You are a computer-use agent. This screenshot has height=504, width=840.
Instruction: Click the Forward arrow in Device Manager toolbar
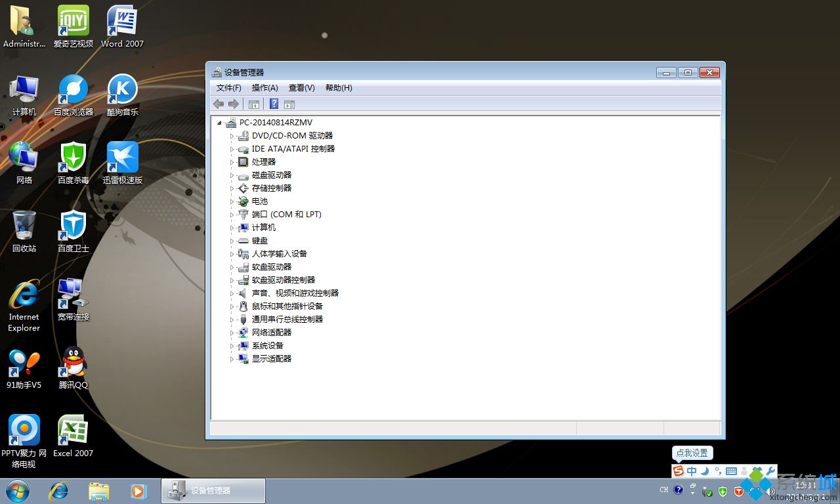point(234,104)
